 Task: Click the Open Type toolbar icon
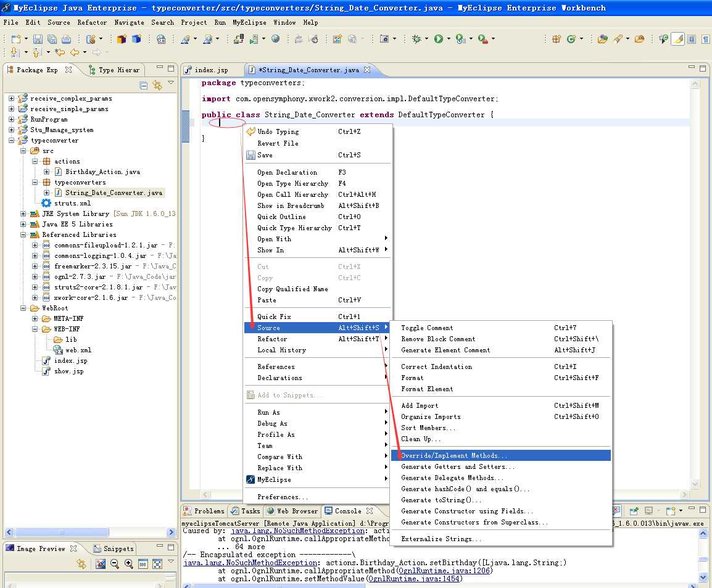click(603, 39)
